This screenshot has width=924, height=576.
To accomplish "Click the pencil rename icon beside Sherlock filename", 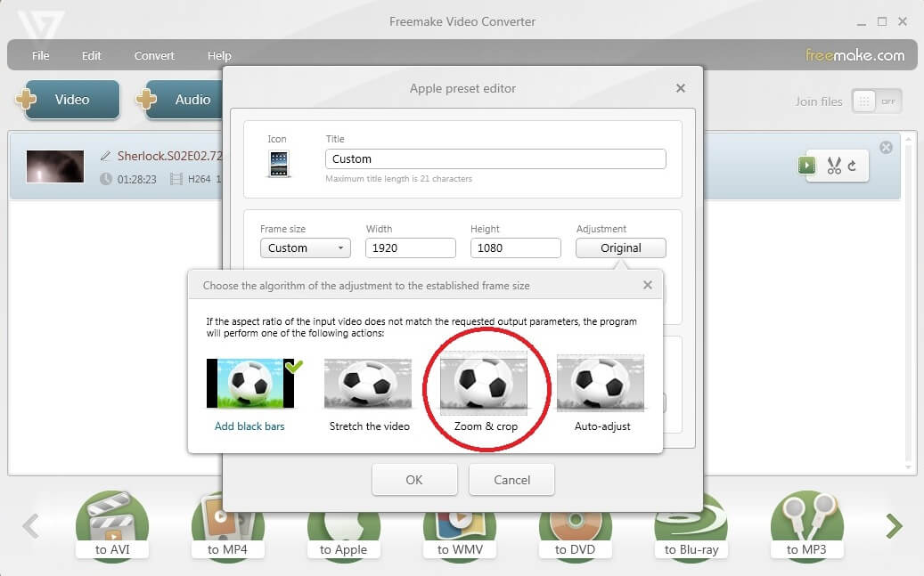I will (105, 156).
